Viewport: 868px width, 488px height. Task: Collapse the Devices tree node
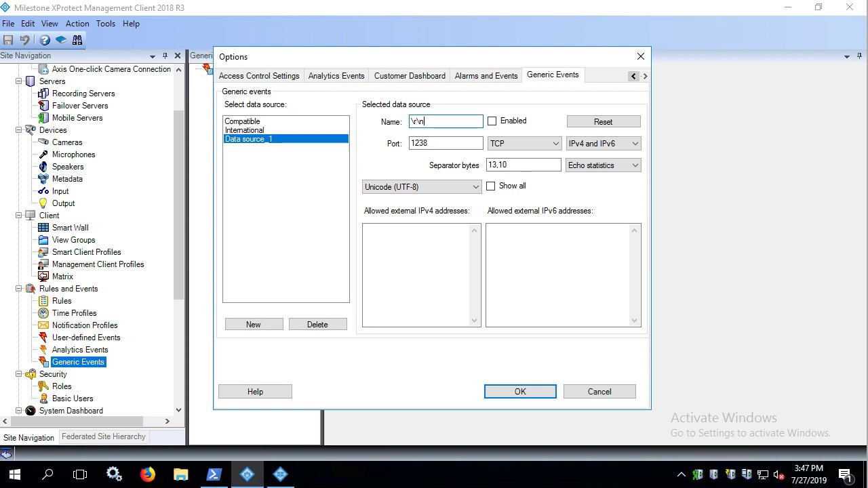click(x=19, y=130)
